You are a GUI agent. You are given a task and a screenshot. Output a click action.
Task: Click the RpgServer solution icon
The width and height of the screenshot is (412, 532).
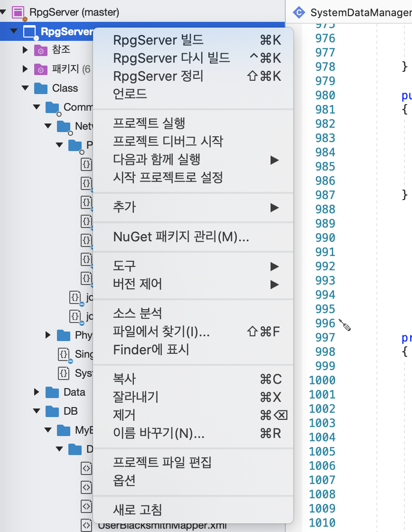click(x=18, y=12)
